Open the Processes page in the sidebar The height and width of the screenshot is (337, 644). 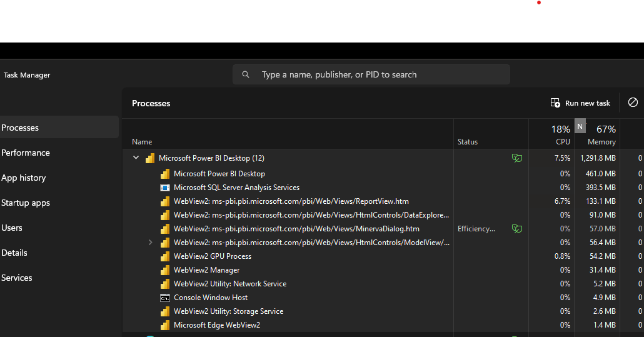[x=59, y=128]
